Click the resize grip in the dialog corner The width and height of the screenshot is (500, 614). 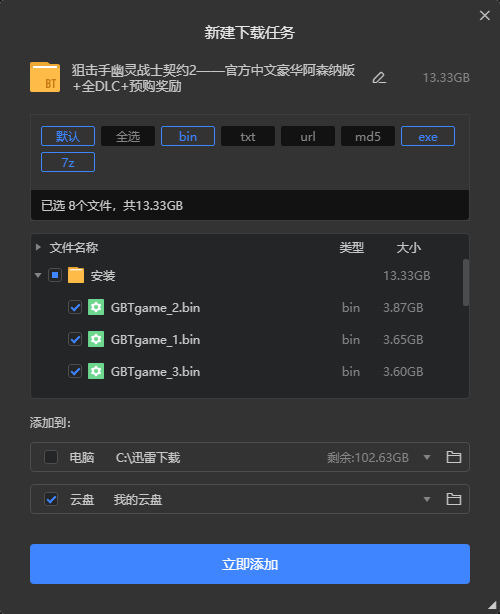492,605
